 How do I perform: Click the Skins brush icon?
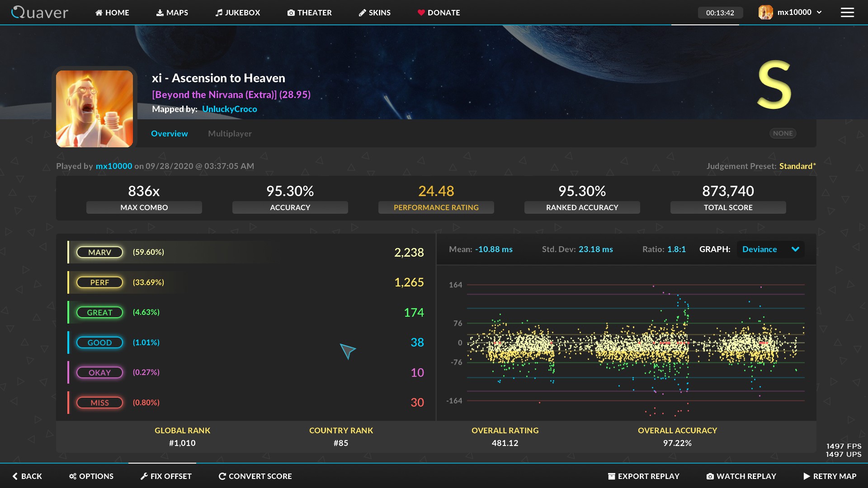click(x=362, y=13)
